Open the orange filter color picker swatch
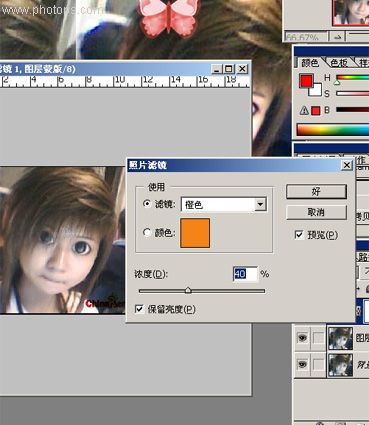Screen dimensions: 369x425 point(195,233)
